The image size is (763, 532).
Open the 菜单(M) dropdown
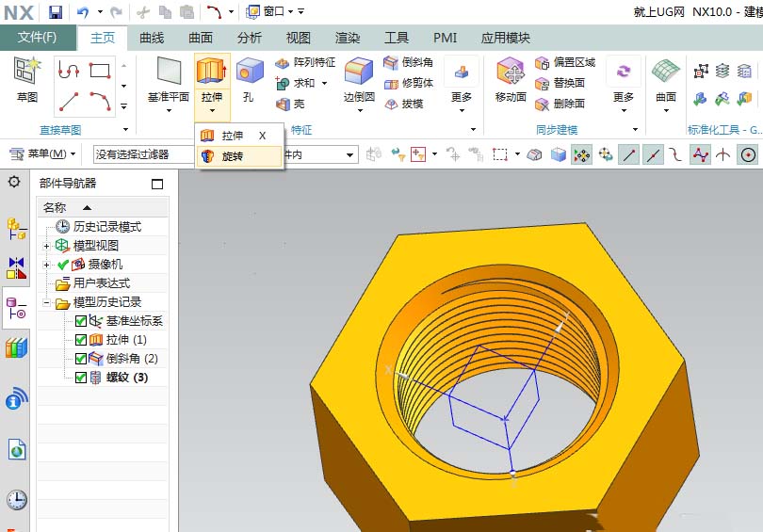pos(42,154)
